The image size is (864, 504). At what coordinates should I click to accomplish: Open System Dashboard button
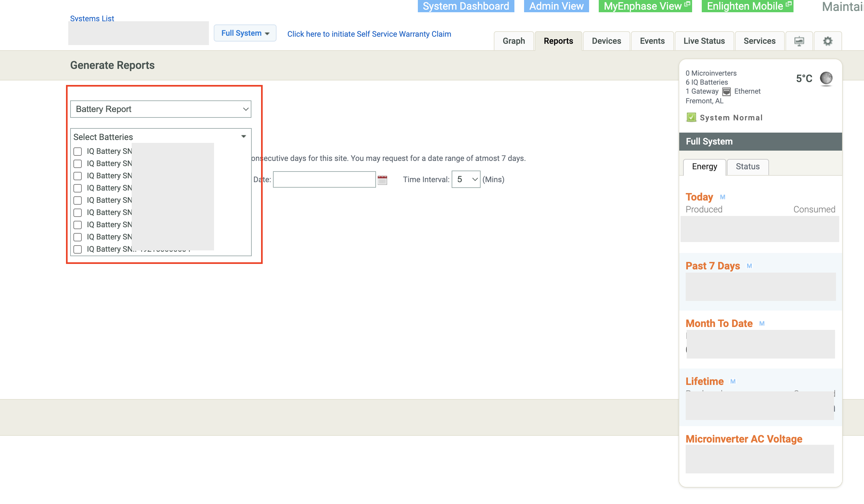[465, 6]
